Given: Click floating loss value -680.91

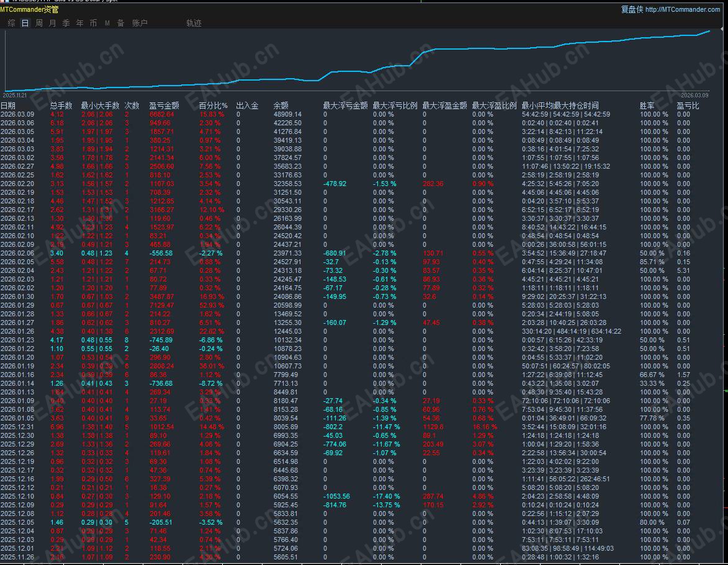Looking at the screenshot, I should pyautogui.click(x=335, y=253).
